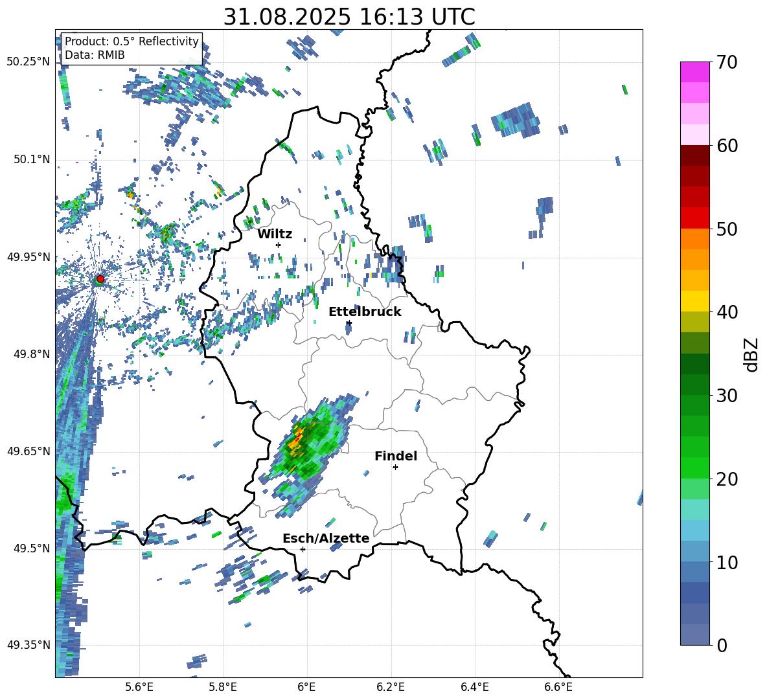
Task: Click the cross marker under Ettelbruck
Action: (349, 322)
